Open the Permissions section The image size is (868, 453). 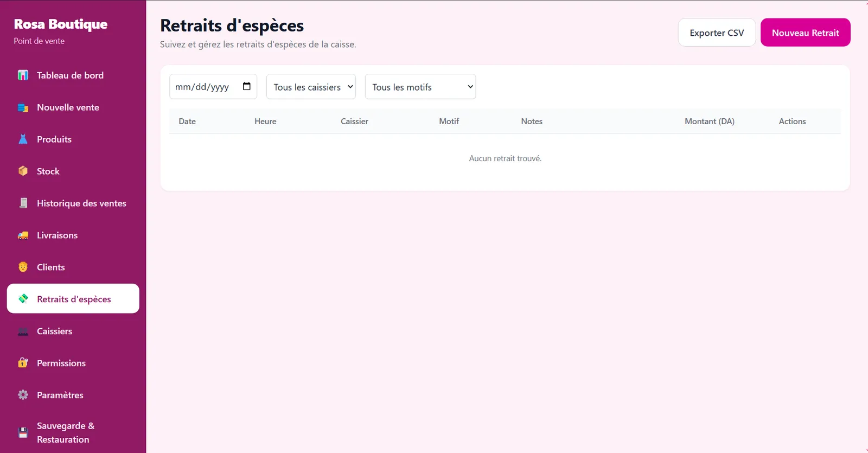pyautogui.click(x=73, y=363)
